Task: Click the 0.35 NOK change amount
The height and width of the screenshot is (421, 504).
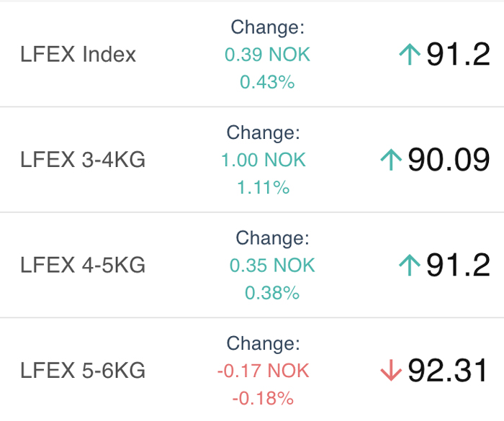Action: pos(272,265)
